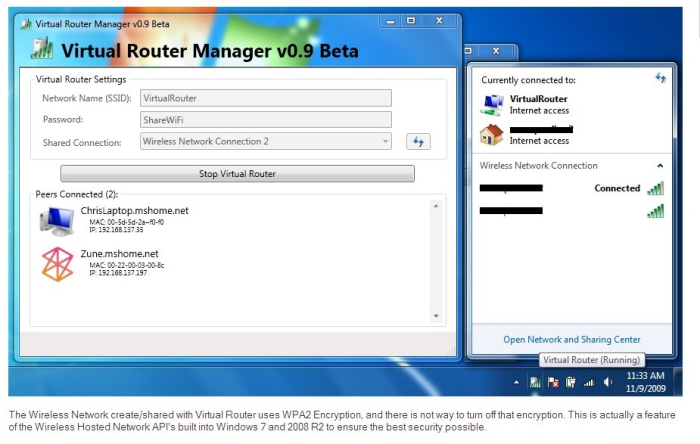Select the Zune.mshome.net device icon
700x444 pixels.
click(57, 264)
